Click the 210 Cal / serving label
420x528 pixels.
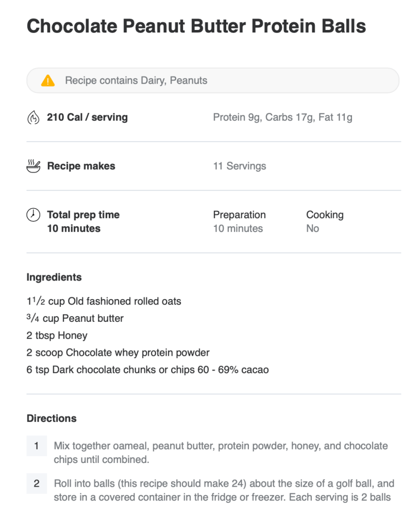(x=87, y=117)
